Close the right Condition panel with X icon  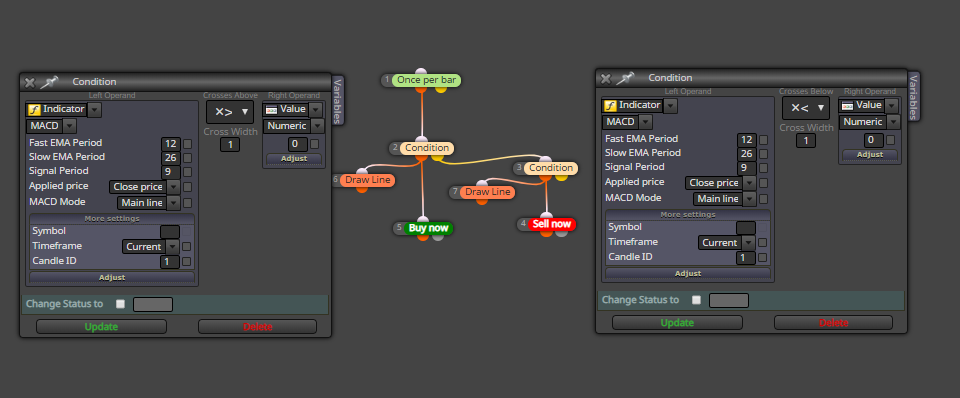point(606,78)
